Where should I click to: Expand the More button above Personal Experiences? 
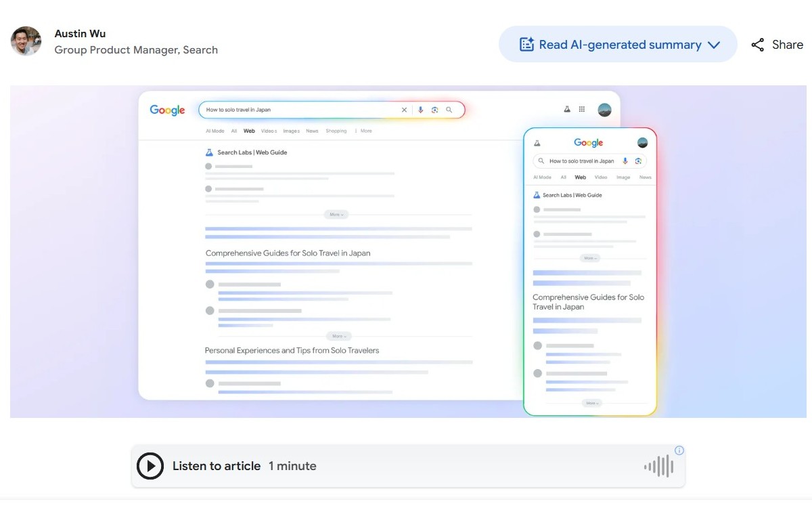point(338,336)
